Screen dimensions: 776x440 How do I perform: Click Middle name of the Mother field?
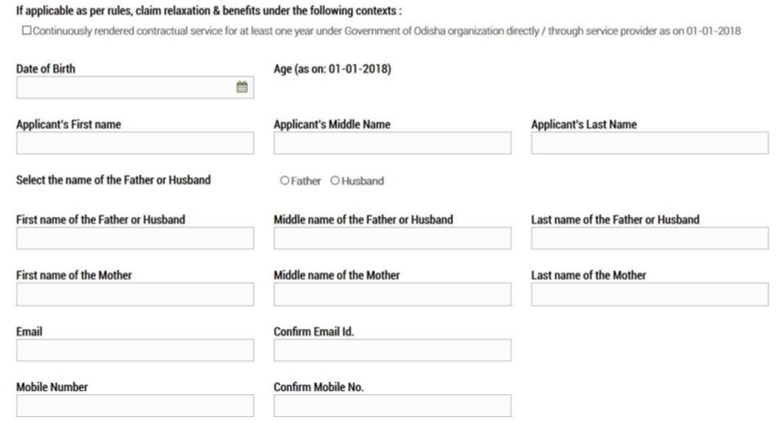pyautogui.click(x=392, y=294)
